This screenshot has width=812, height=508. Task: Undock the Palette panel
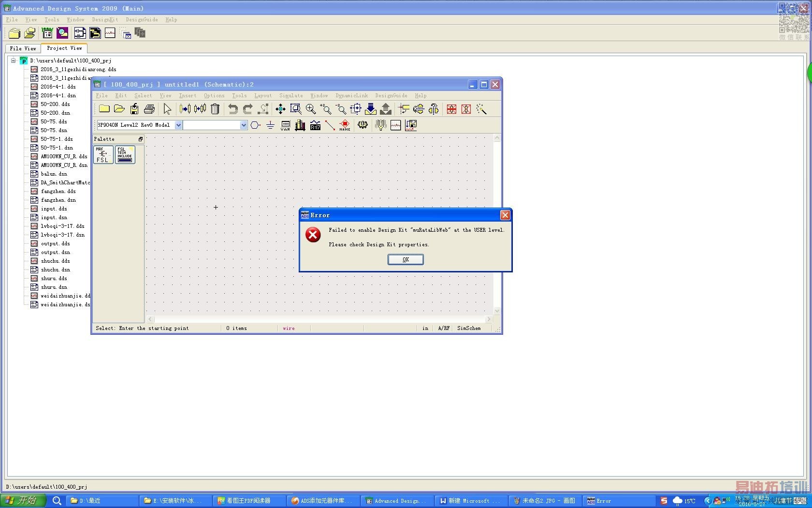pos(141,139)
